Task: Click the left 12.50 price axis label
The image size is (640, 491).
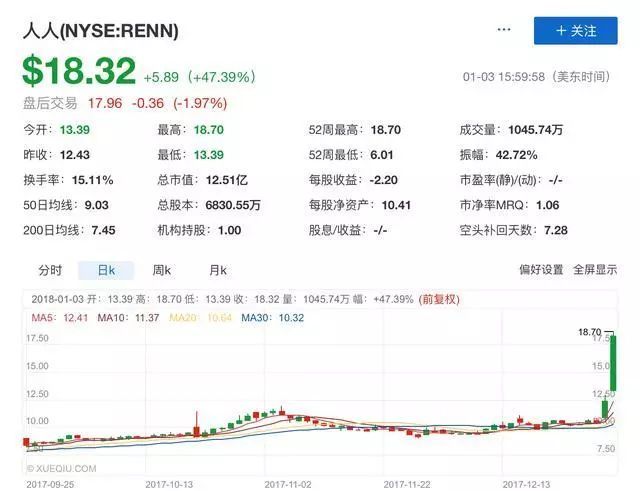Action: pos(37,394)
